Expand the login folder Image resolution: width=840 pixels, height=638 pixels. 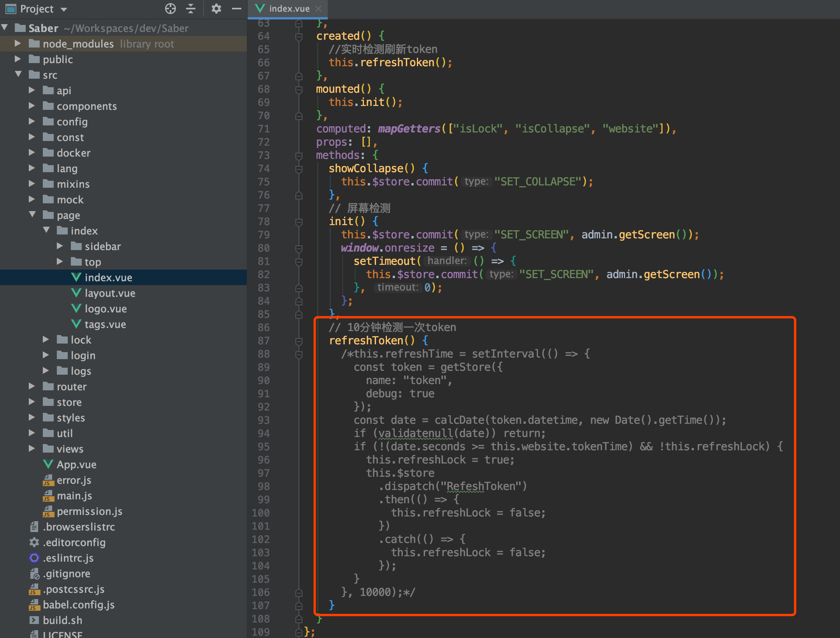click(x=46, y=355)
